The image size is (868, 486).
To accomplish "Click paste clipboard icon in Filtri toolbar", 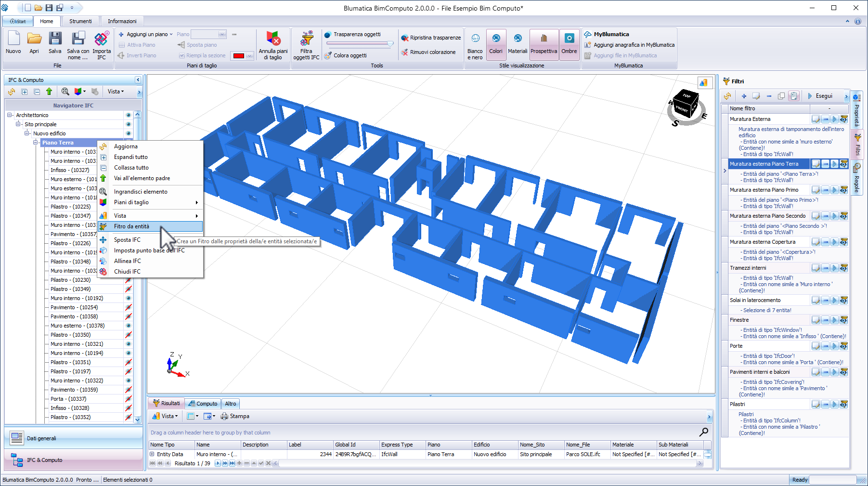I will [794, 96].
